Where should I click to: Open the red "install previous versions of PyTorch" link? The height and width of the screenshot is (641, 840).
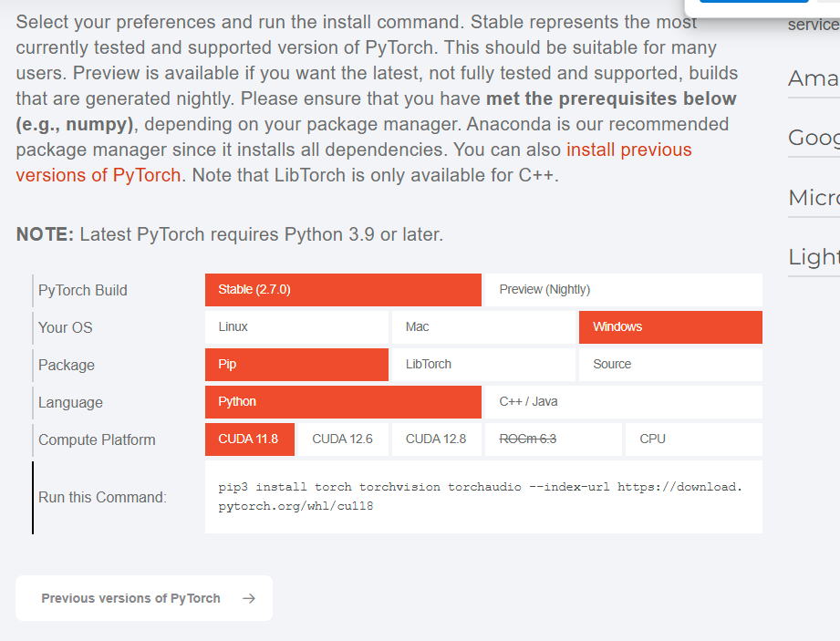[x=628, y=150]
